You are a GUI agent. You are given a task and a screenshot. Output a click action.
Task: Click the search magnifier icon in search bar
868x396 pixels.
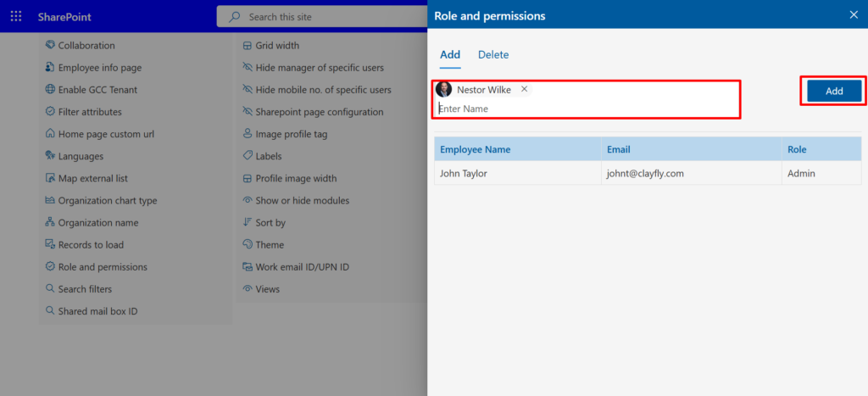pyautogui.click(x=235, y=17)
